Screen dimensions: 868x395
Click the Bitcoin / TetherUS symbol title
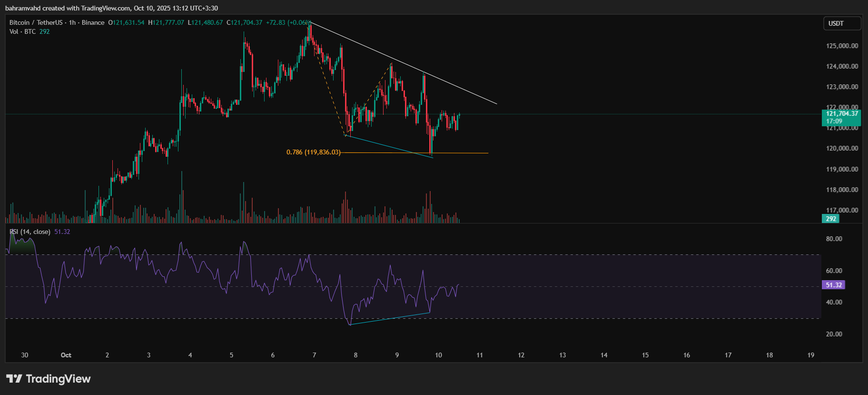36,22
